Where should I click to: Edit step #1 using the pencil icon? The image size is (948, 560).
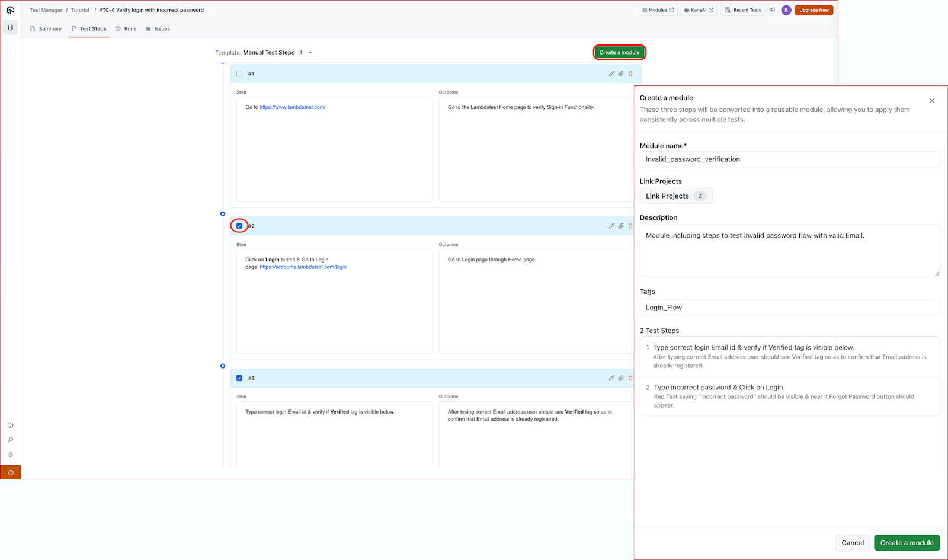(611, 73)
